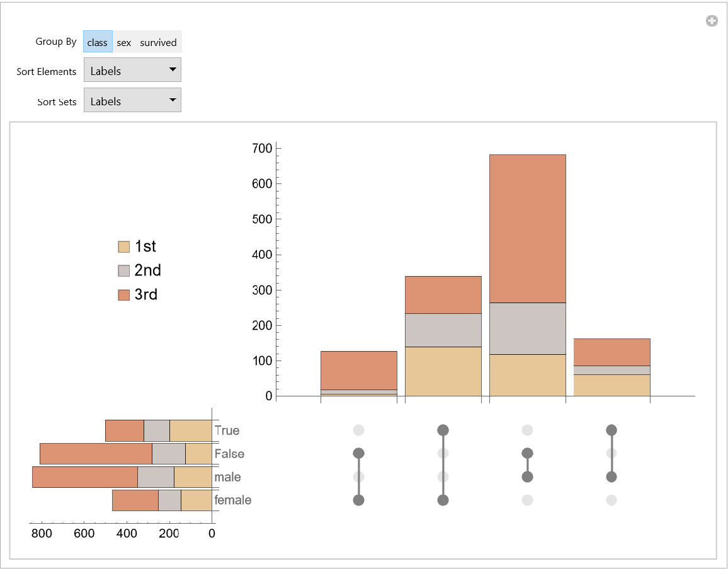This screenshot has width=728, height=571.
Task: Switch Group By to 'sex'
Action: pos(124,42)
